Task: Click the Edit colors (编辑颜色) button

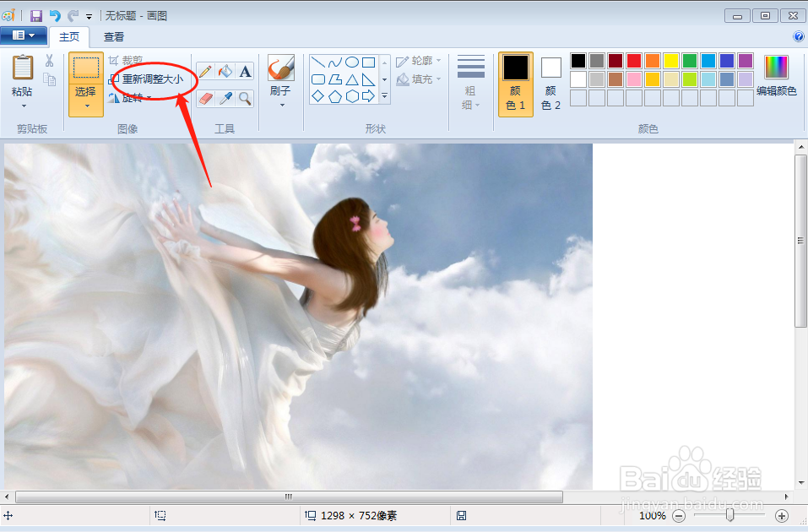Action: (x=776, y=76)
